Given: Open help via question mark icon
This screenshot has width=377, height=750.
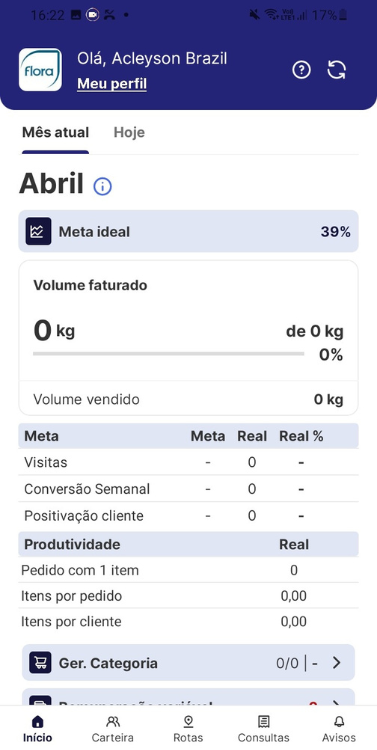Looking at the screenshot, I should [301, 70].
